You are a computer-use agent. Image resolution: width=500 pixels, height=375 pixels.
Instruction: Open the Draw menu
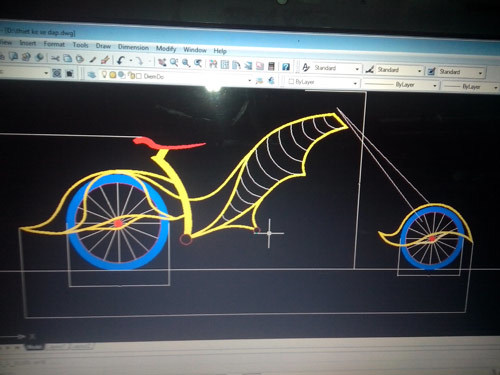(x=103, y=46)
